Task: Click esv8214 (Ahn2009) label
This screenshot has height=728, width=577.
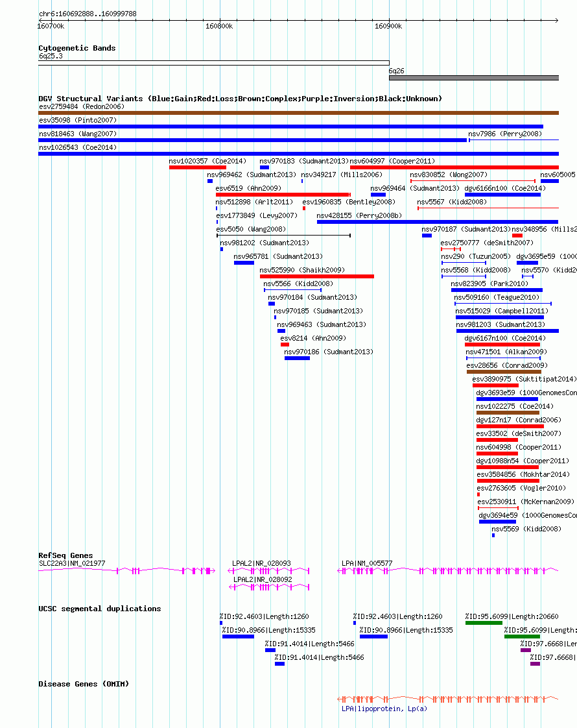Action: pos(313,338)
